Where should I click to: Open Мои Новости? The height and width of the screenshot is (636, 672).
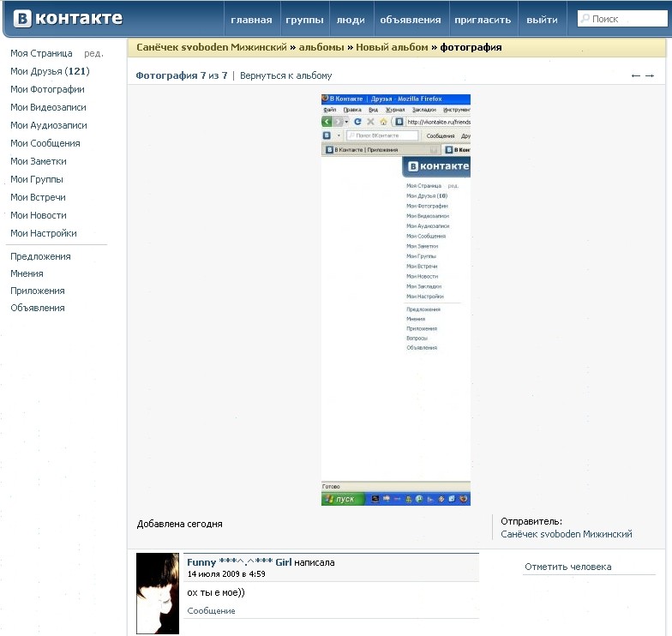click(x=39, y=215)
